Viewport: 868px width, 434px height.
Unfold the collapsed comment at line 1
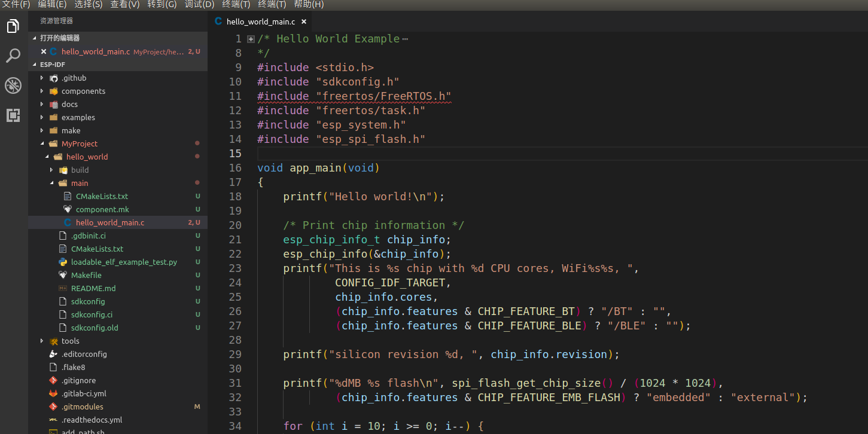point(251,39)
